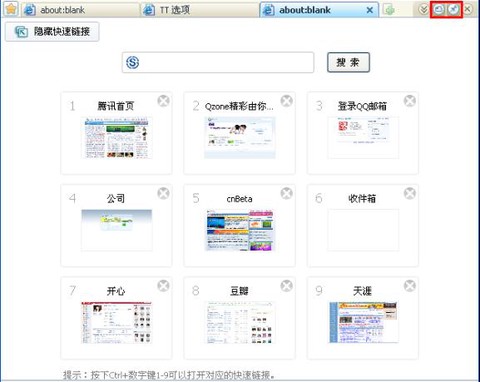Remove the 登录QQ邮箱 quick link
The height and width of the screenshot is (382, 480).
pos(410,101)
